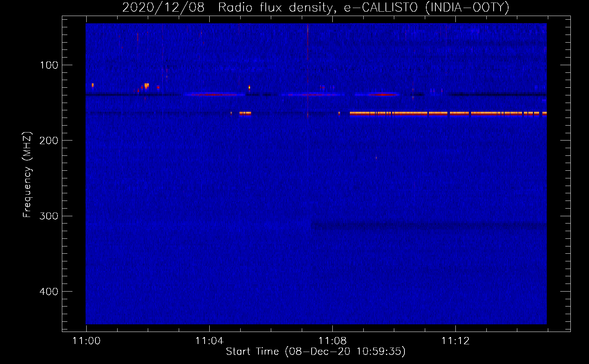Click the '400' frequency tick label
The width and height of the screenshot is (589, 364).
pyautogui.click(x=49, y=292)
